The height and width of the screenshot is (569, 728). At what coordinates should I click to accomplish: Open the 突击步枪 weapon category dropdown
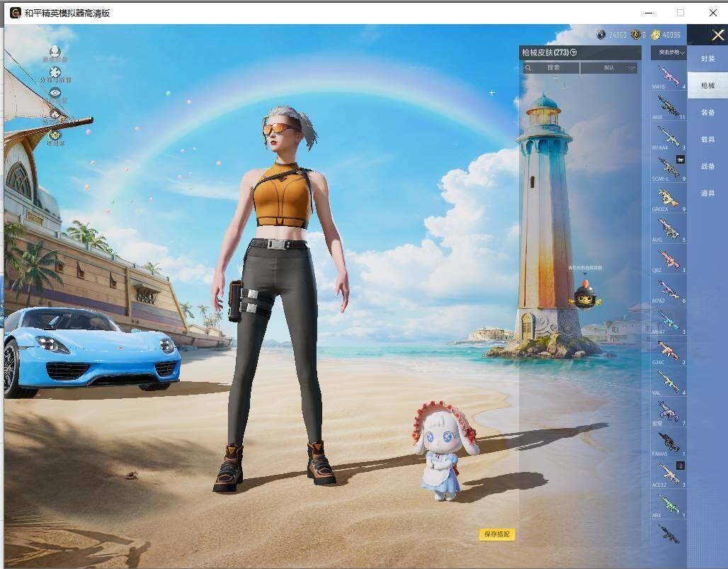tap(669, 52)
